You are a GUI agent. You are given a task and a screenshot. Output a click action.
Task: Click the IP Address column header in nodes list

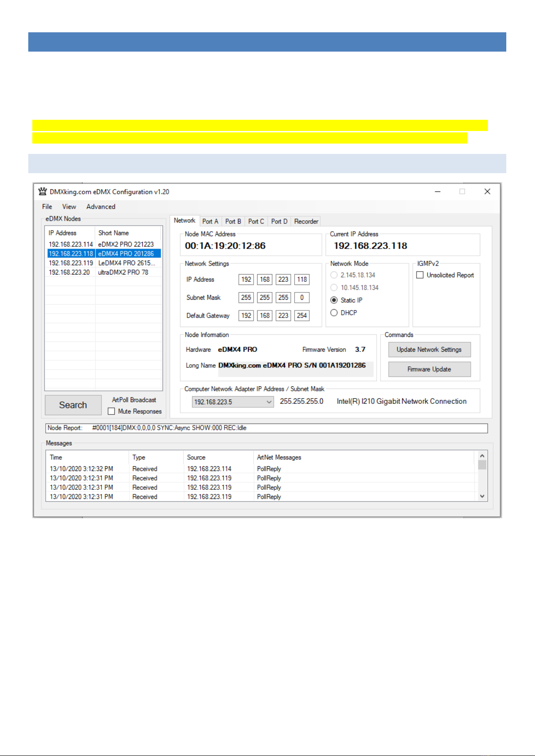70,233
